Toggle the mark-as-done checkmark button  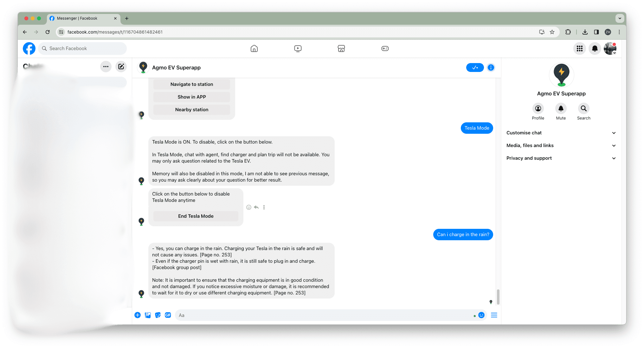click(x=475, y=68)
